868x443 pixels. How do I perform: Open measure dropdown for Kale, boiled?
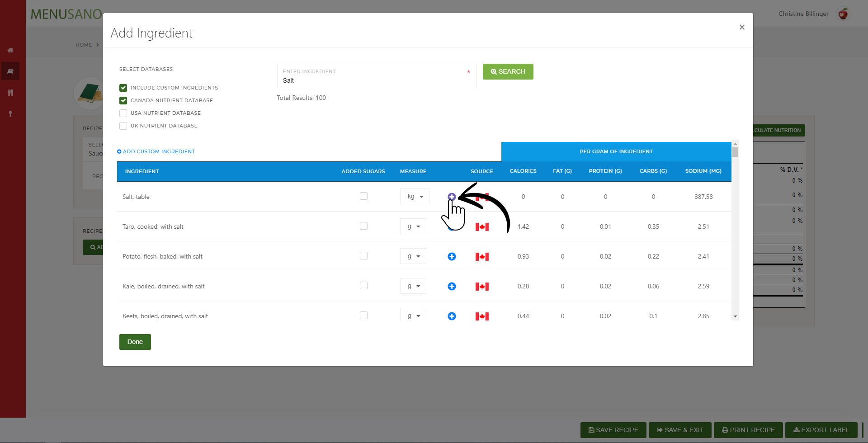[413, 286]
